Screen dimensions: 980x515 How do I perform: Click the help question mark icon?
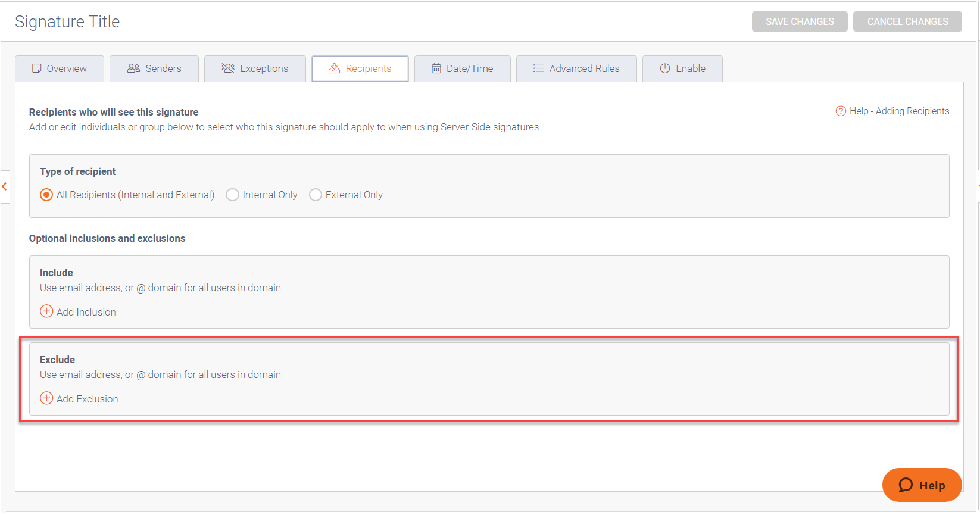click(x=841, y=111)
